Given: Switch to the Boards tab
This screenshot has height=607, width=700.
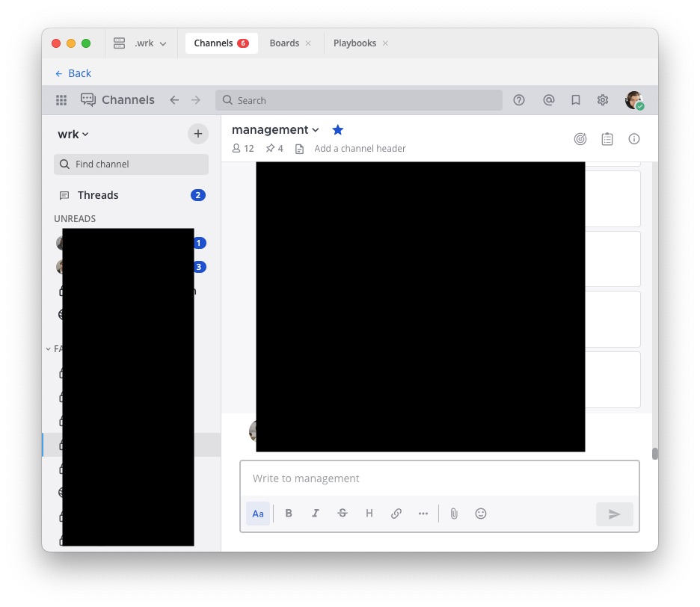Looking at the screenshot, I should (283, 43).
